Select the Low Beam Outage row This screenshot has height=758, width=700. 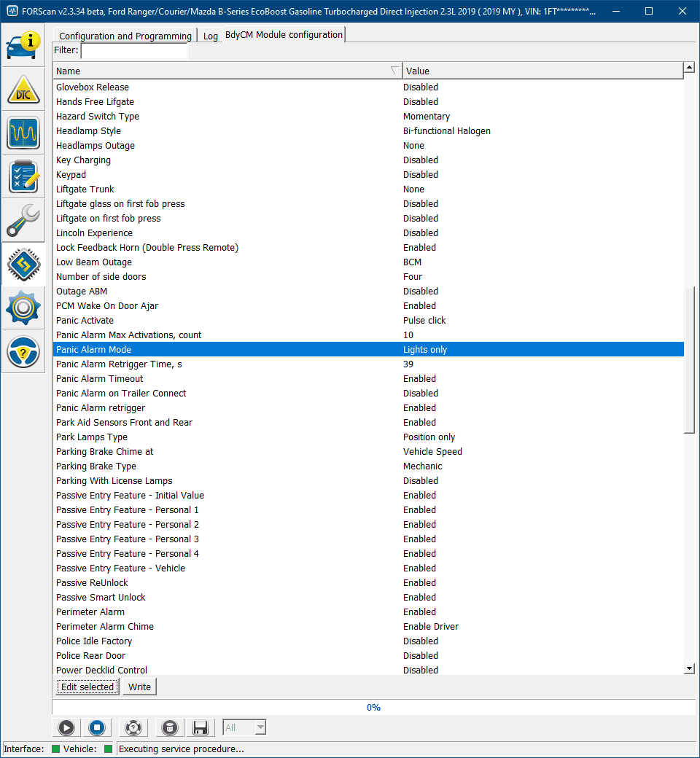pos(368,262)
